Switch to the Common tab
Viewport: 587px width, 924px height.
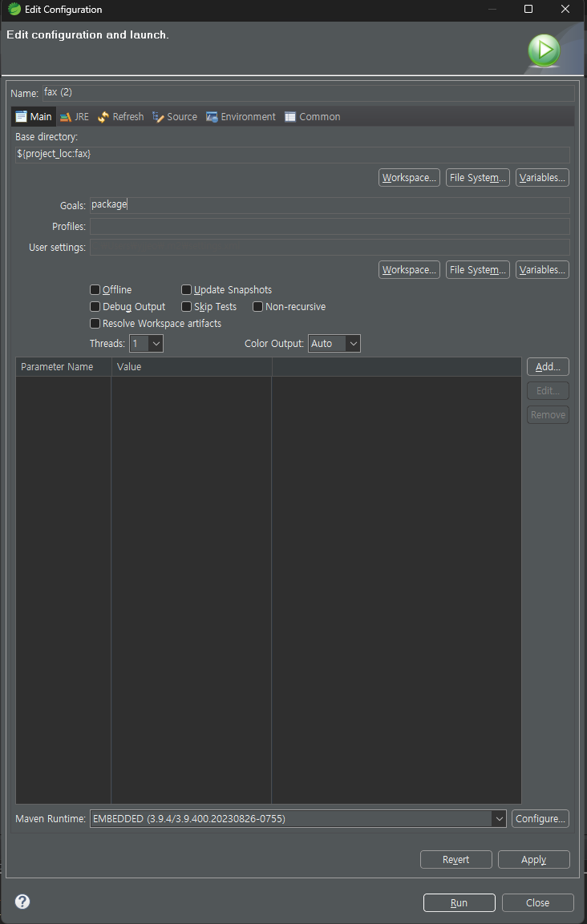(312, 117)
